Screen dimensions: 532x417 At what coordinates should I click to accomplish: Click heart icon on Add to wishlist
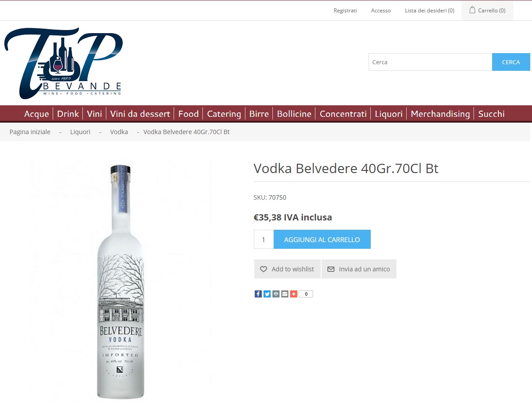[x=264, y=269]
